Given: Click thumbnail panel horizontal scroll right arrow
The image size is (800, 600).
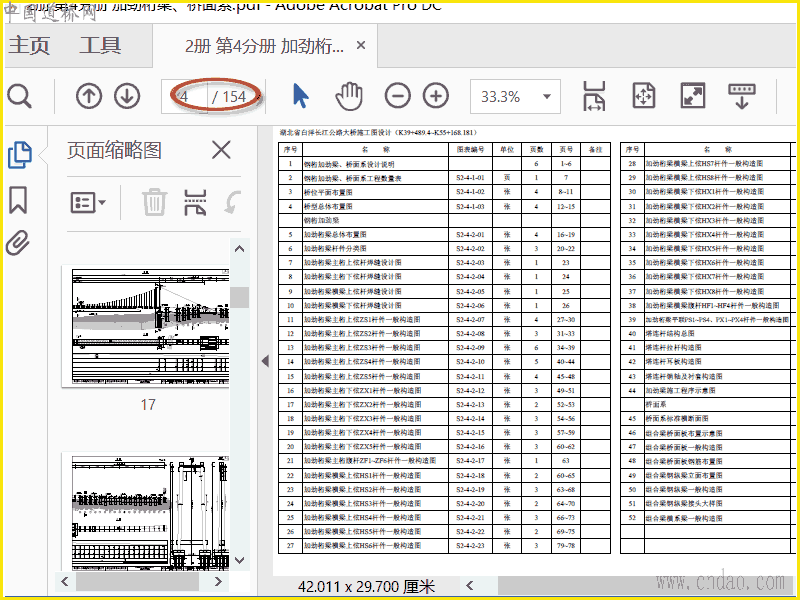Looking at the screenshot, I should (218, 581).
